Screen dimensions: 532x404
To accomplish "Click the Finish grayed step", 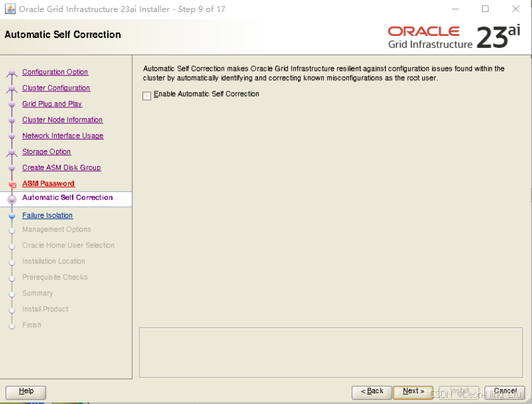I will coord(32,325).
